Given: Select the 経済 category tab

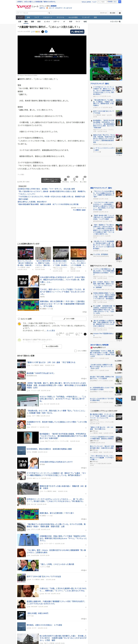Looking at the screenshot, I should pyautogui.click(x=39, y=21).
